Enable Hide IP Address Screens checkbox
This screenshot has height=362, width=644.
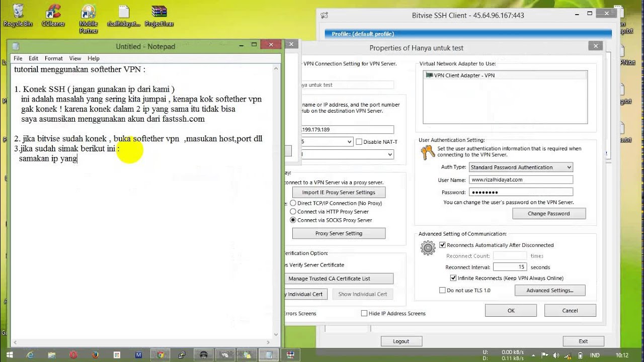(364, 313)
